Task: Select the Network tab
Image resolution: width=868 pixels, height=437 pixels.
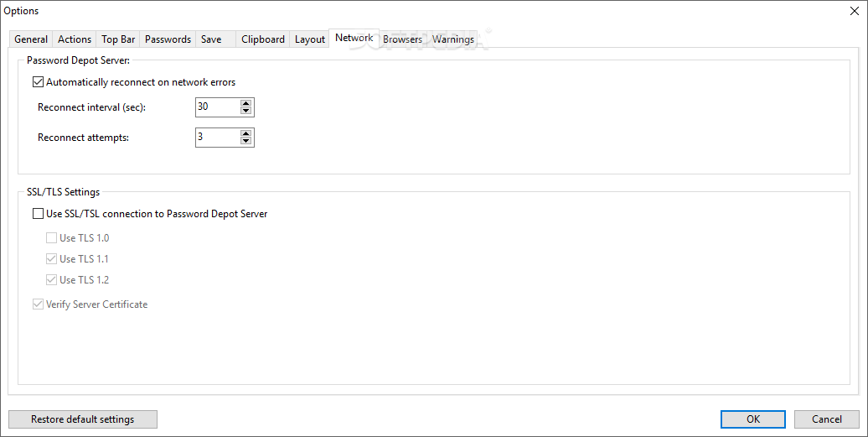Action: 354,38
